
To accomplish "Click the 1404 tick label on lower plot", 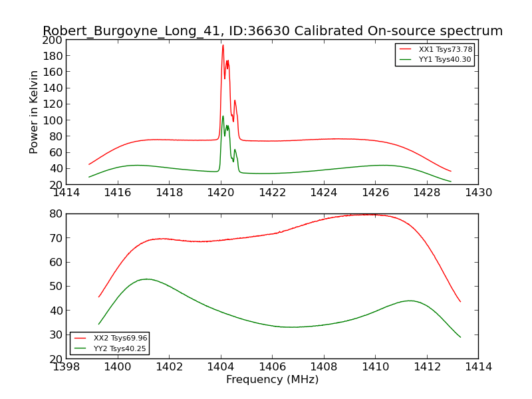I will point(221,367).
